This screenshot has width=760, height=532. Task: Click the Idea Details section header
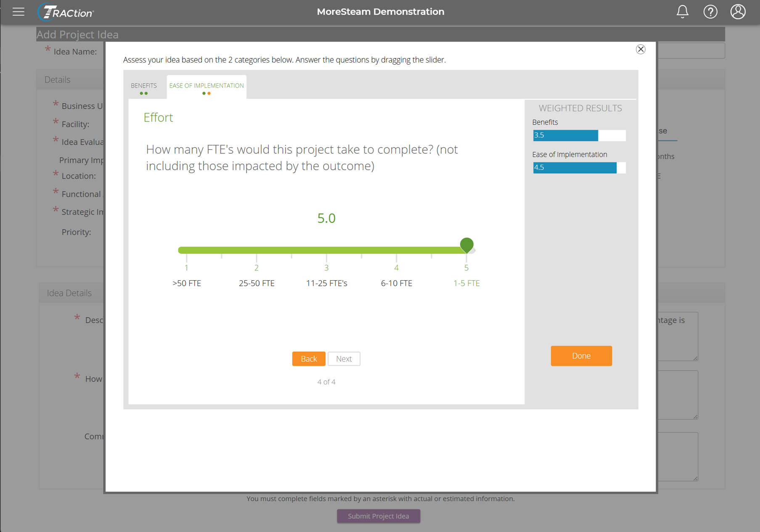(x=69, y=293)
